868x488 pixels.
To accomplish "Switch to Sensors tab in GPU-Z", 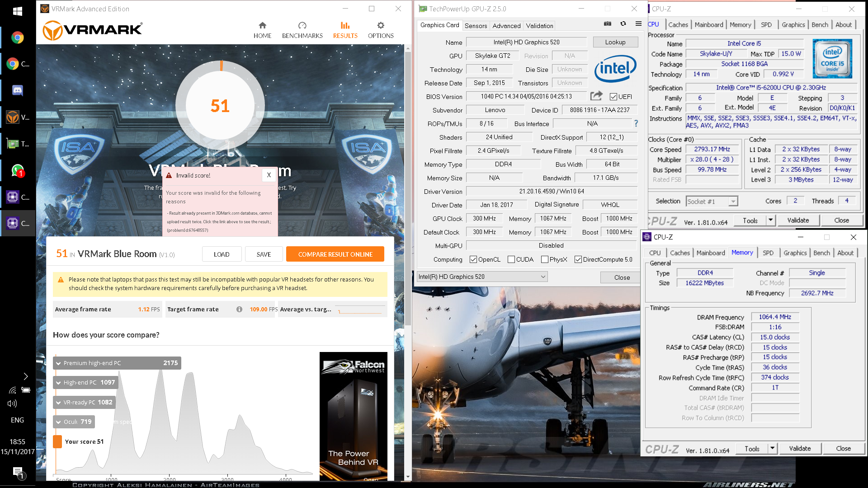I will [476, 26].
